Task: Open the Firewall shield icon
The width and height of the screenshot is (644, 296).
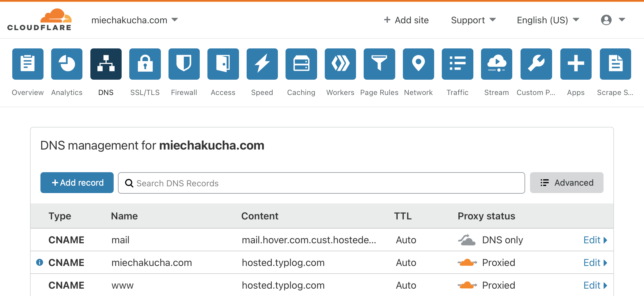Action: pos(184,64)
